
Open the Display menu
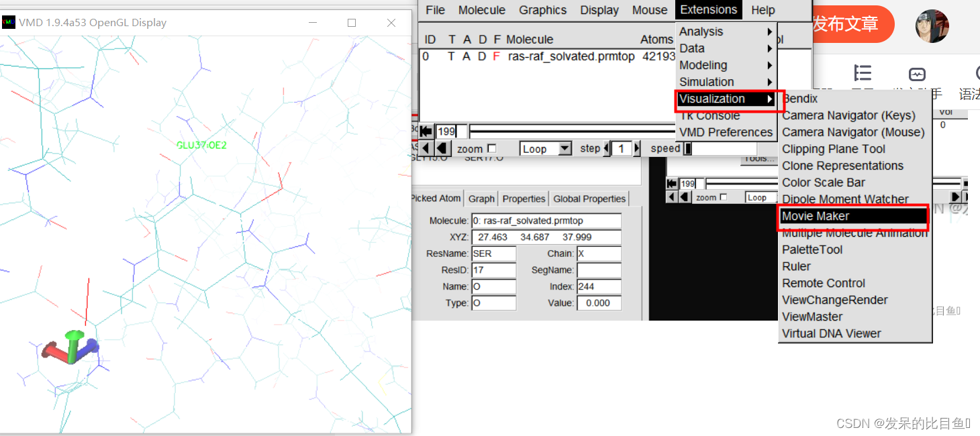tap(599, 10)
